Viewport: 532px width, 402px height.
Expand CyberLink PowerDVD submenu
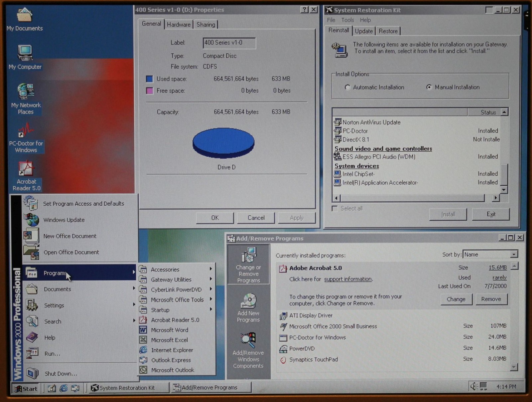click(x=177, y=289)
